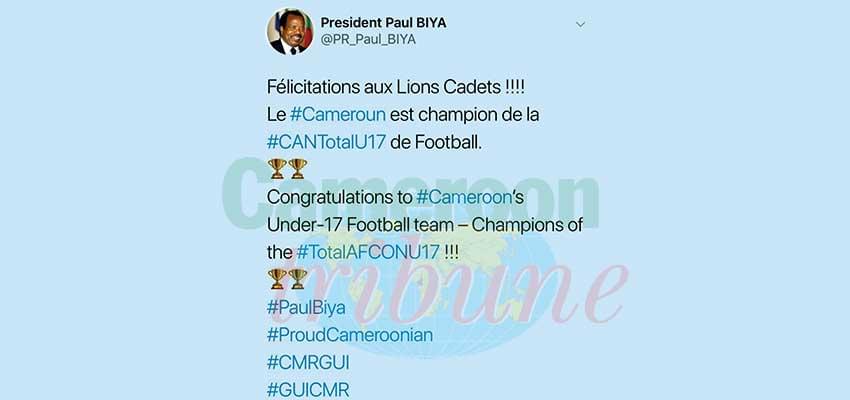Screen dimensions: 850x400
Task: Click the first trophy emoji under the French text
Action: click(x=277, y=169)
